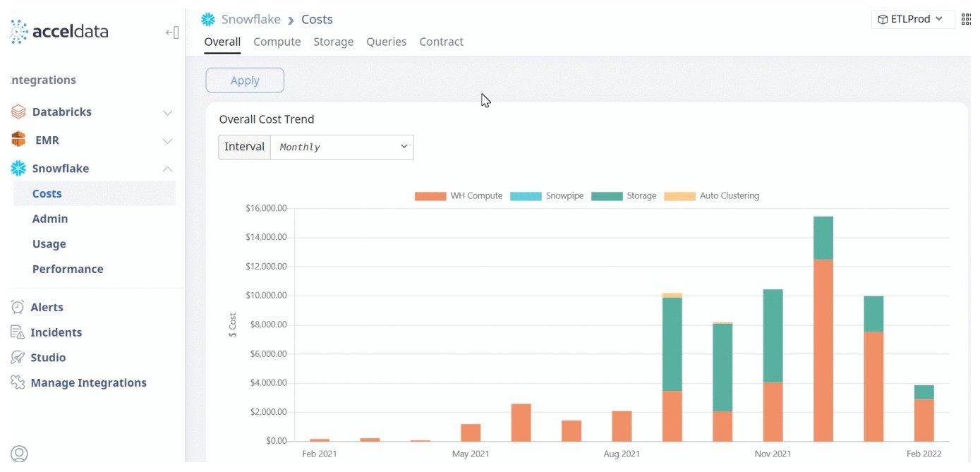
Task: Click the Snowflake icon in breadcrumb
Action: click(208, 19)
